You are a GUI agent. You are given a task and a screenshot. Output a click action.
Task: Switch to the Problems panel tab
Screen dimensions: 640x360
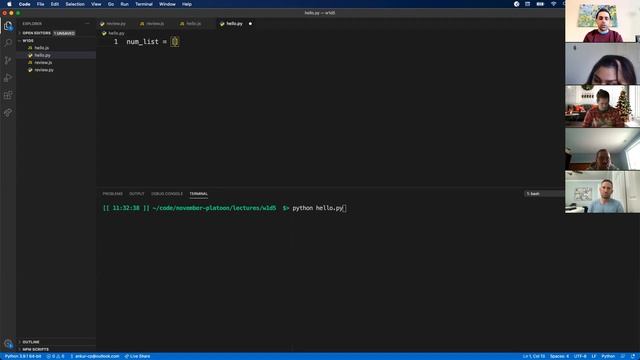112,194
